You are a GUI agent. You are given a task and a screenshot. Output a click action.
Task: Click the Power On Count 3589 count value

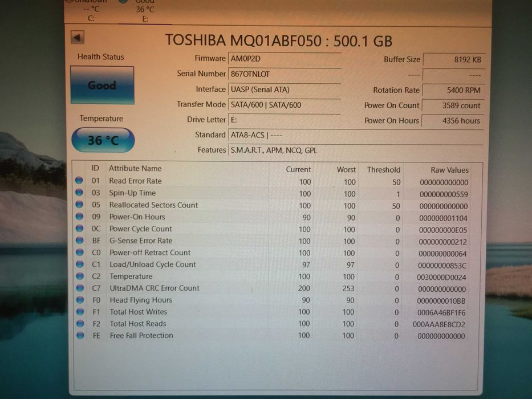click(452, 105)
